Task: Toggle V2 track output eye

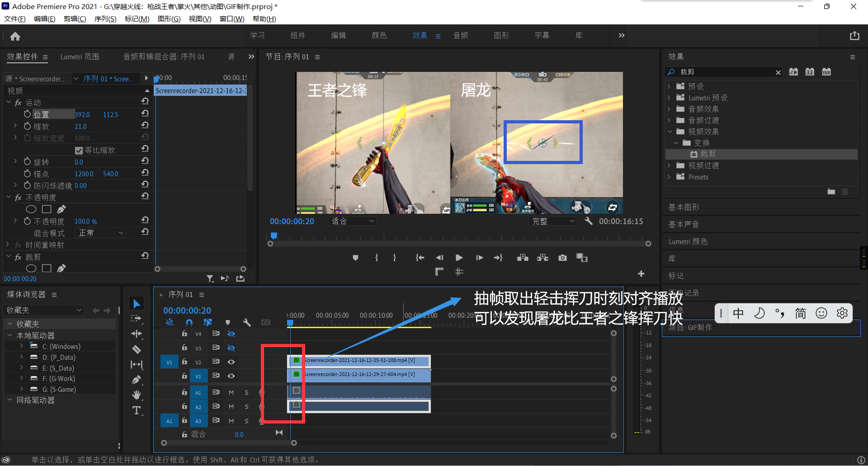Action: pos(231,362)
